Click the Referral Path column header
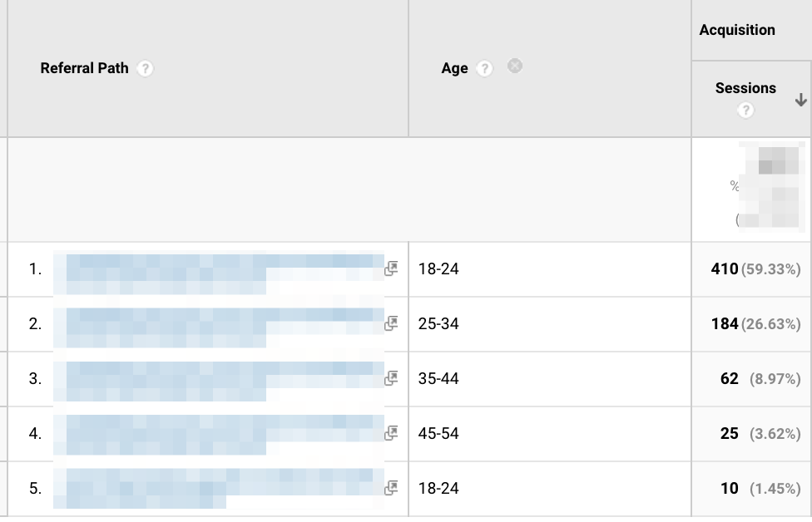This screenshot has width=812, height=522. click(x=84, y=68)
